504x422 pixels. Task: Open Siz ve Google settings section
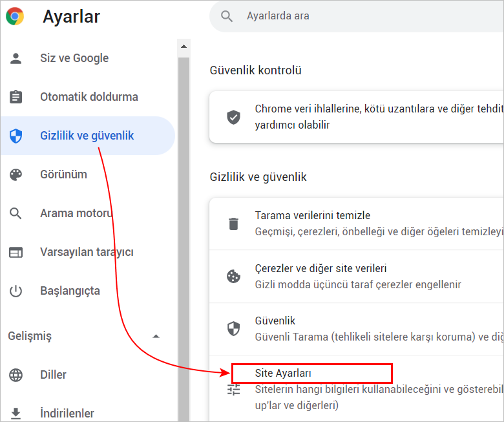88,58
